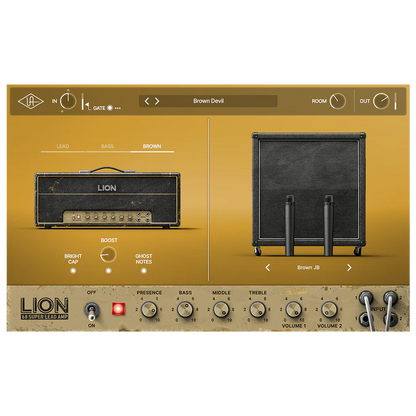416x416 pixels.
Task: Select the BASS amp tab
Action: [107, 146]
